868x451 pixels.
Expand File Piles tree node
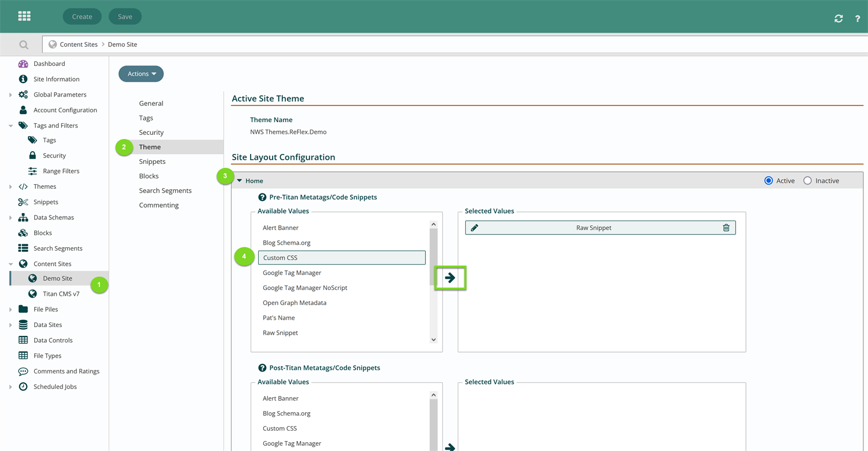[10, 310]
